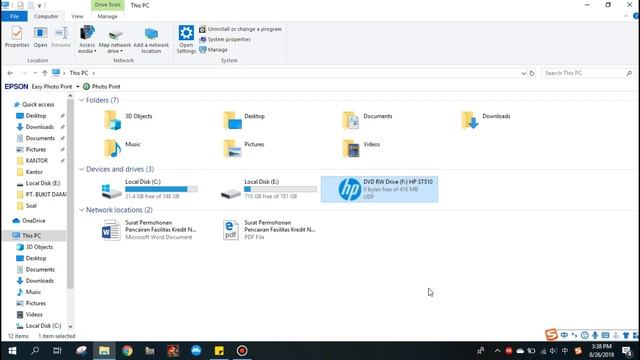Screen dimensions: 640x360
Task: Select the 3D Objects folder
Action: 129,120
